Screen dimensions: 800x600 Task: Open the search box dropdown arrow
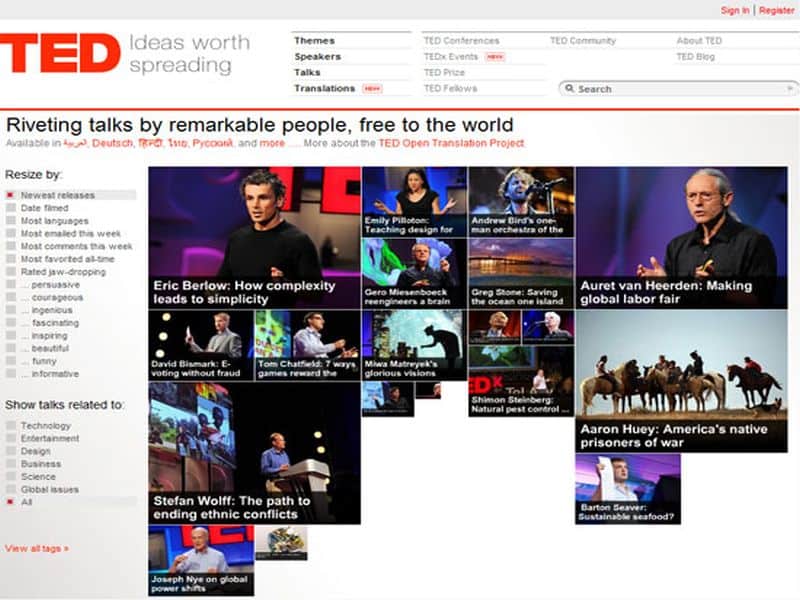(x=790, y=89)
